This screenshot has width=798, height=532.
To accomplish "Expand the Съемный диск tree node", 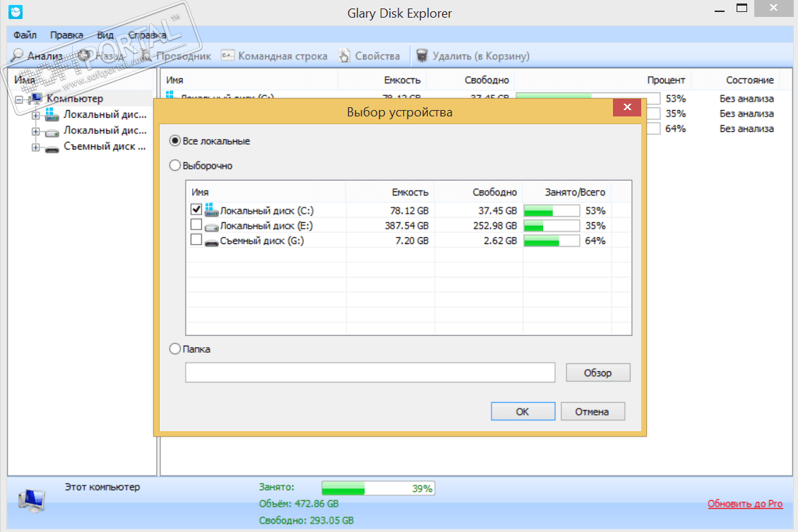I will click(x=35, y=147).
